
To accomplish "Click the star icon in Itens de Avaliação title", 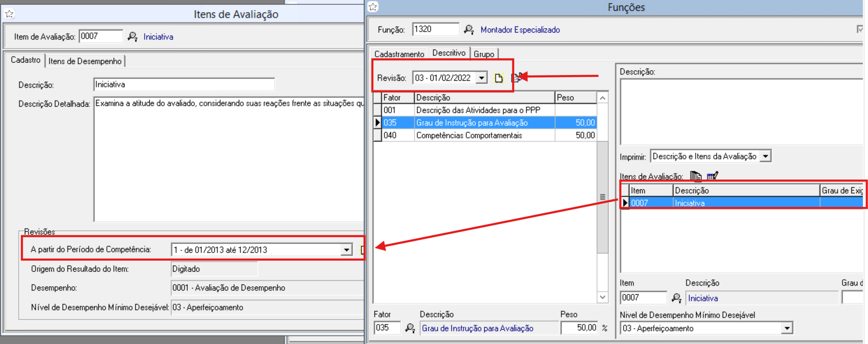I will click(10, 14).
